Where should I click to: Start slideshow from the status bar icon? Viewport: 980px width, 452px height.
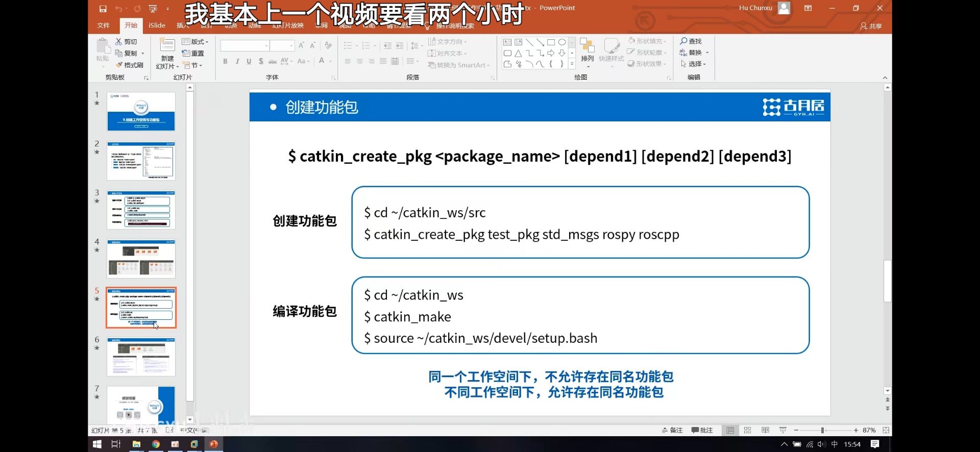click(x=782, y=430)
